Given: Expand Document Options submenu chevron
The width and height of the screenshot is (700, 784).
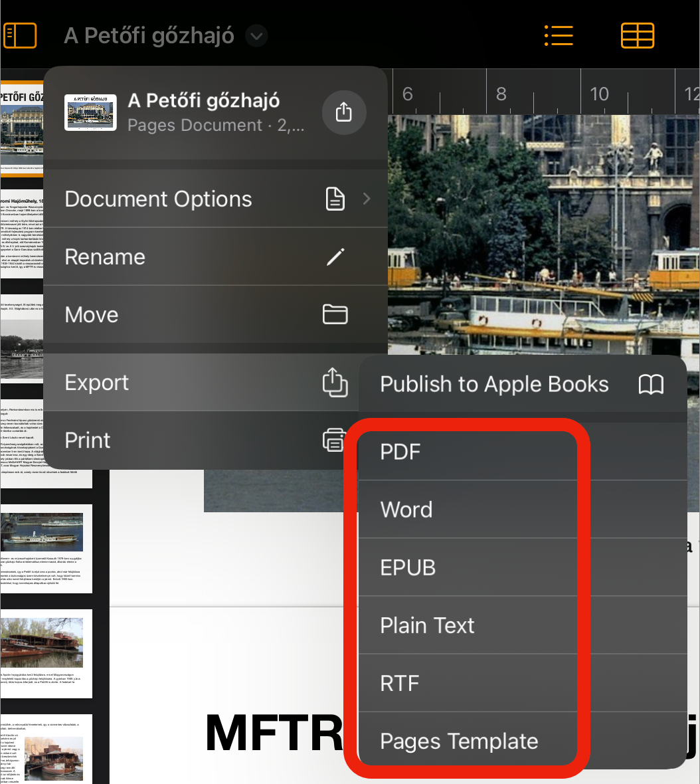Looking at the screenshot, I should [x=367, y=199].
